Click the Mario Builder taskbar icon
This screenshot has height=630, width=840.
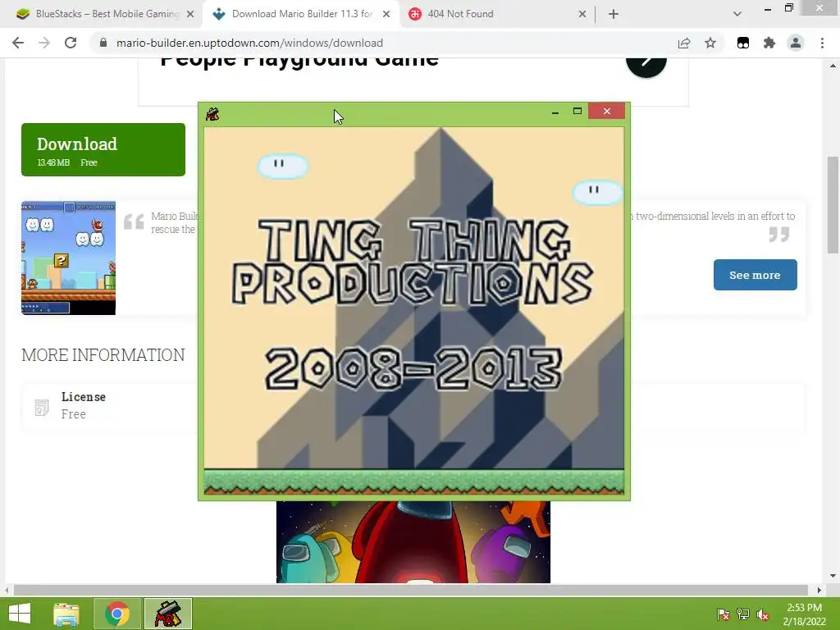click(167, 614)
